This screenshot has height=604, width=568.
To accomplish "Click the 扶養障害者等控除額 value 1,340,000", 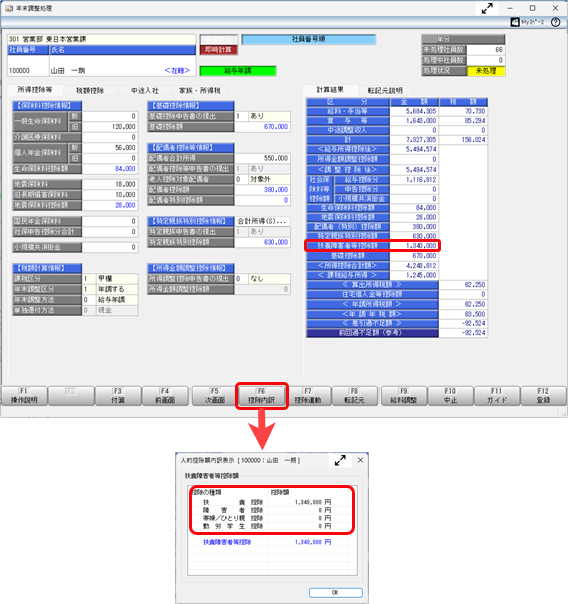I will coord(414,246).
